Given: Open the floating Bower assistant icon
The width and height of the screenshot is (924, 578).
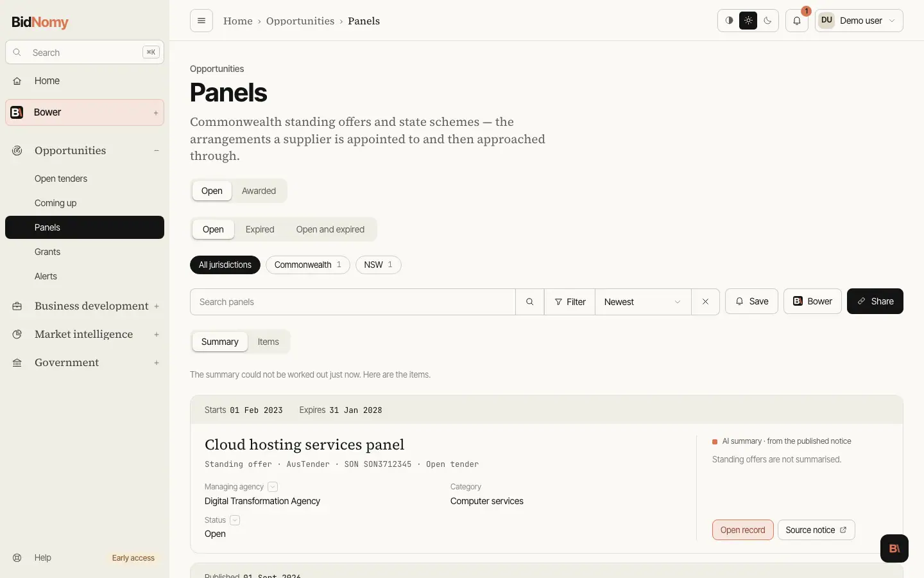Looking at the screenshot, I should [894, 548].
